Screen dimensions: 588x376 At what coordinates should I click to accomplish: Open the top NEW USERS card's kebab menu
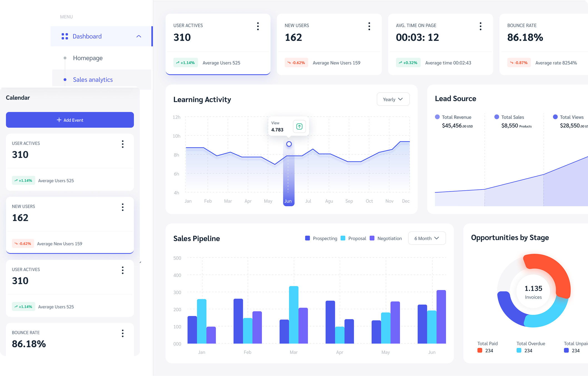[369, 26]
